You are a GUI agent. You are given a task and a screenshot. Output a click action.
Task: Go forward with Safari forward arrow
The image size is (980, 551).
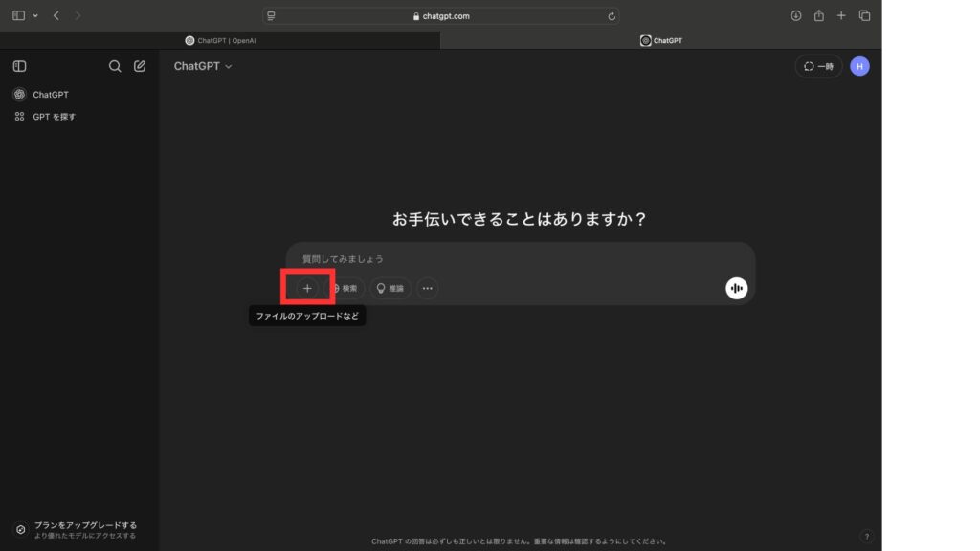(x=78, y=15)
